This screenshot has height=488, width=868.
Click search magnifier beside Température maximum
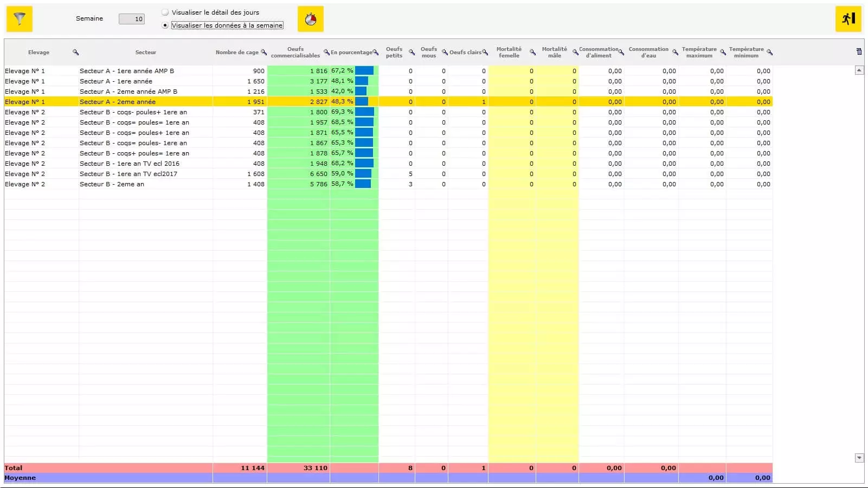pyautogui.click(x=723, y=53)
